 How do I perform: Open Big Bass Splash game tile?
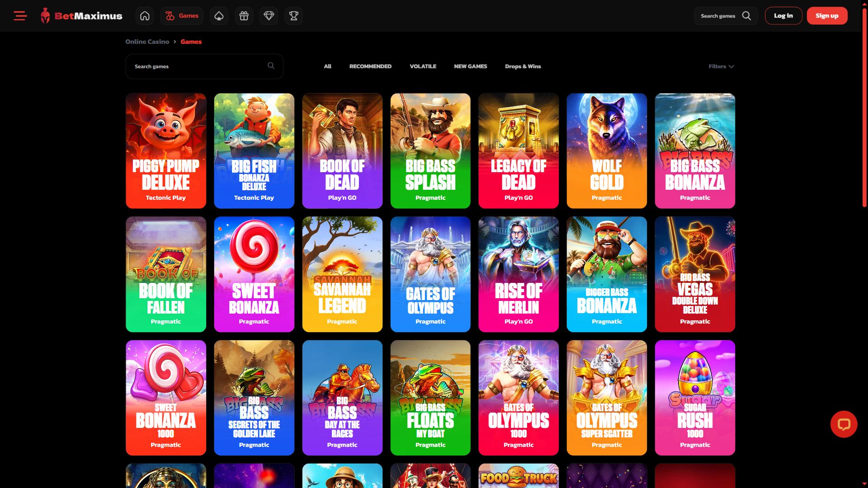[430, 151]
